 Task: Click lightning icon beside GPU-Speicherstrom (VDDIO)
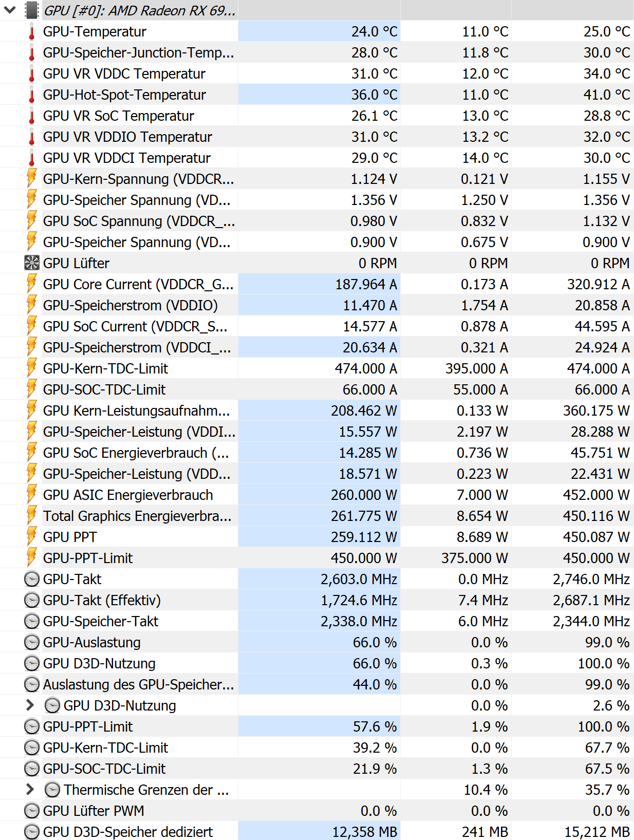pos(32,305)
